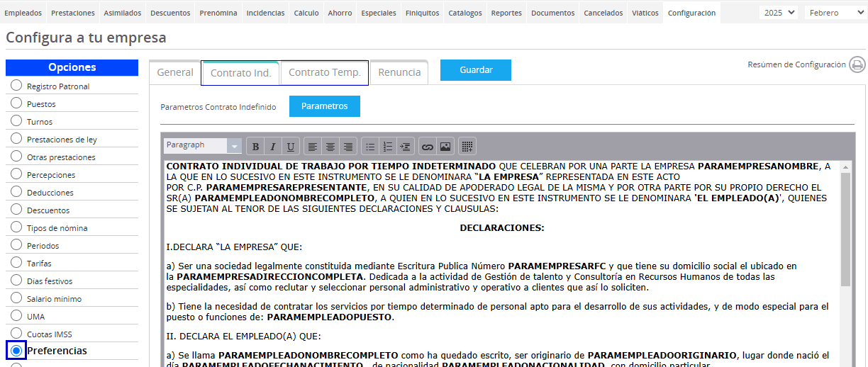This screenshot has height=367, width=868.
Task: Select the Otras prestaciones option
Action: 16,157
